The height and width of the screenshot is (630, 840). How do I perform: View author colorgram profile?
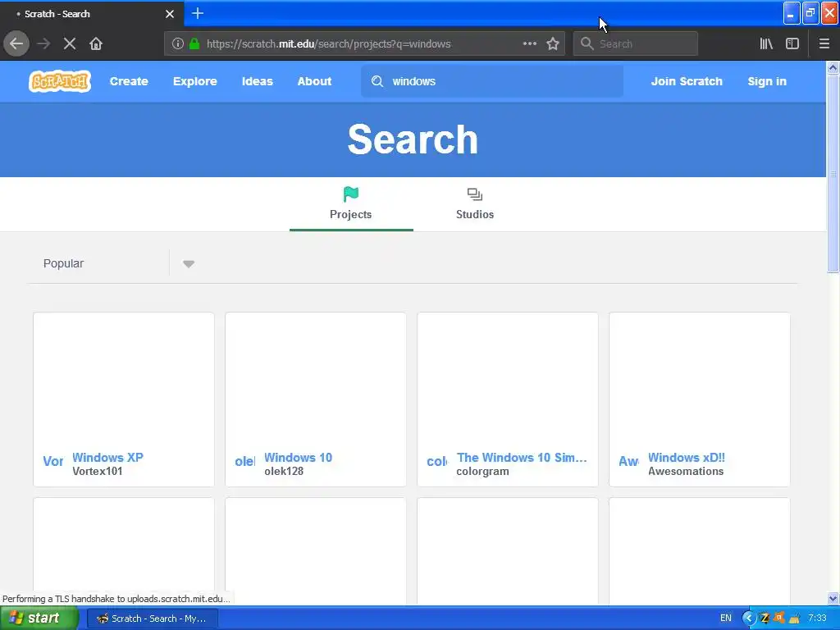(482, 472)
